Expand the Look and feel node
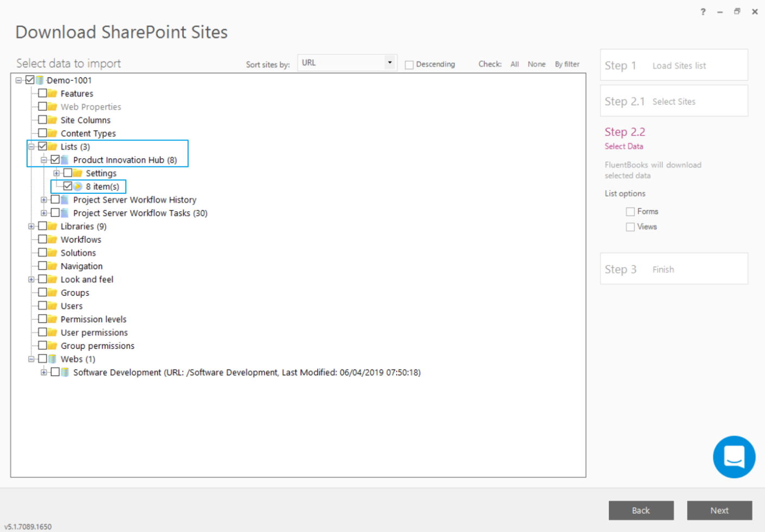This screenshot has height=532, width=765. click(x=31, y=279)
